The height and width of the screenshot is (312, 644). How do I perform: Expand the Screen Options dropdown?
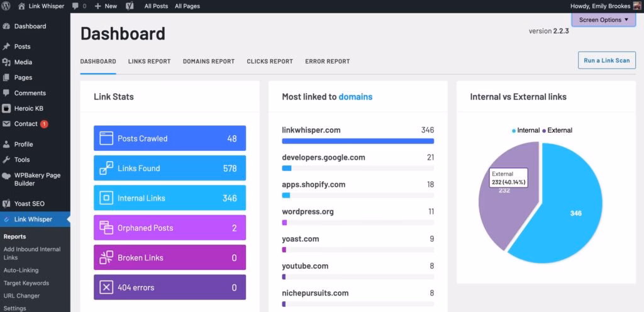603,19
